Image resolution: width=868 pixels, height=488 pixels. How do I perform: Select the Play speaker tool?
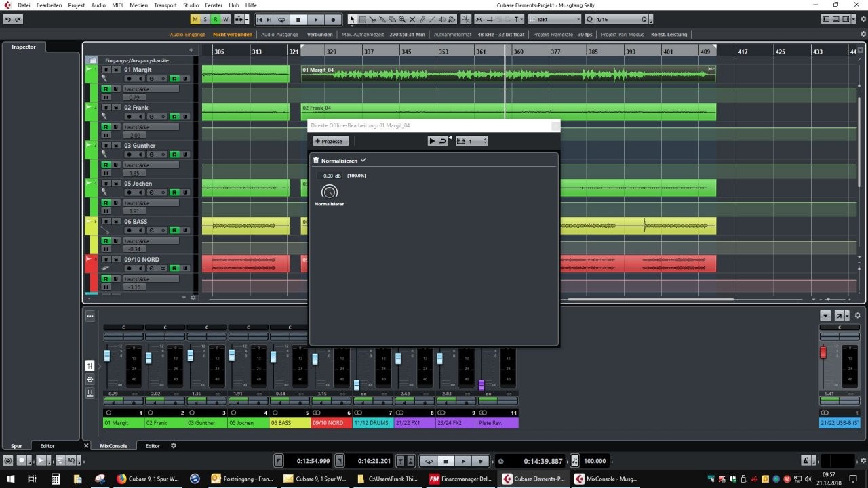pos(441,20)
